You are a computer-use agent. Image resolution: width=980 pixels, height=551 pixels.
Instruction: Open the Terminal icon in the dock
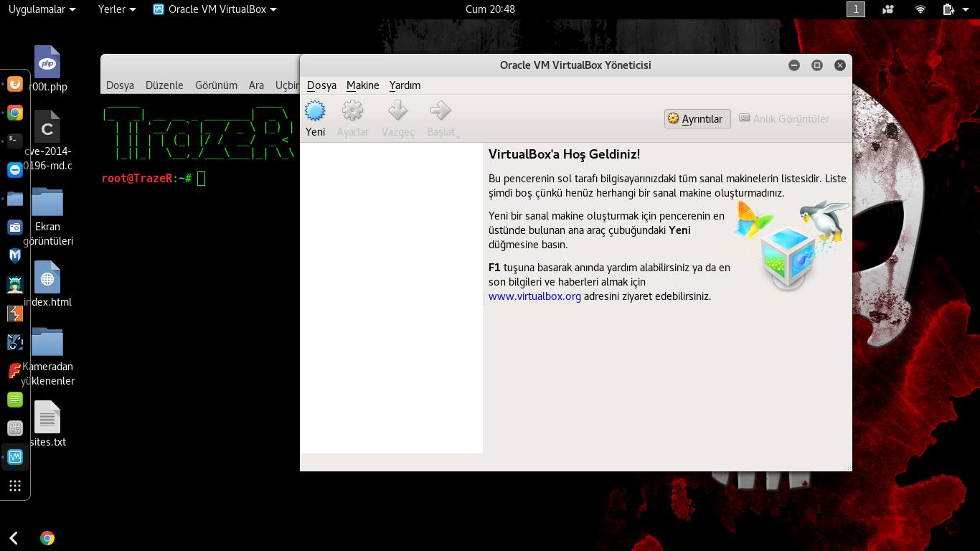15,141
